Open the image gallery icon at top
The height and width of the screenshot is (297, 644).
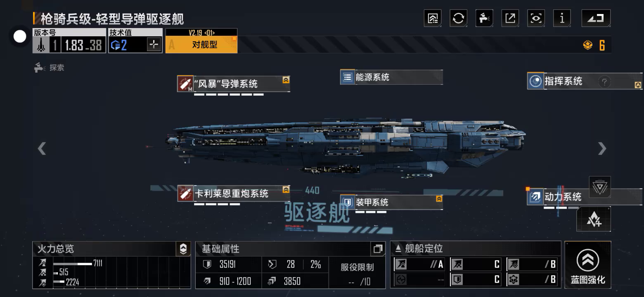433,18
